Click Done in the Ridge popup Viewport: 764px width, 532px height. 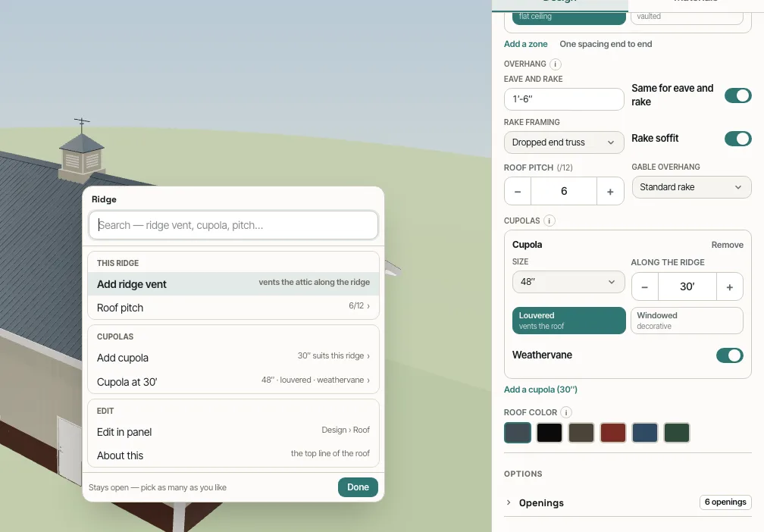(358, 487)
